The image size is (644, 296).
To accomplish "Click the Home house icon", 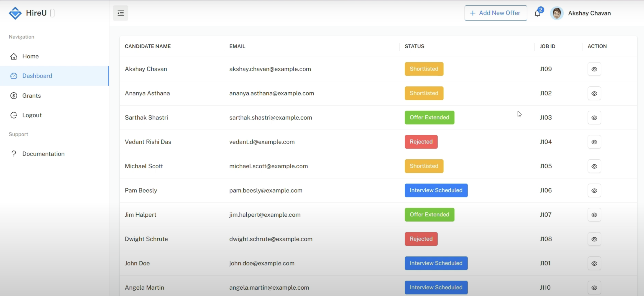I will [x=14, y=56].
